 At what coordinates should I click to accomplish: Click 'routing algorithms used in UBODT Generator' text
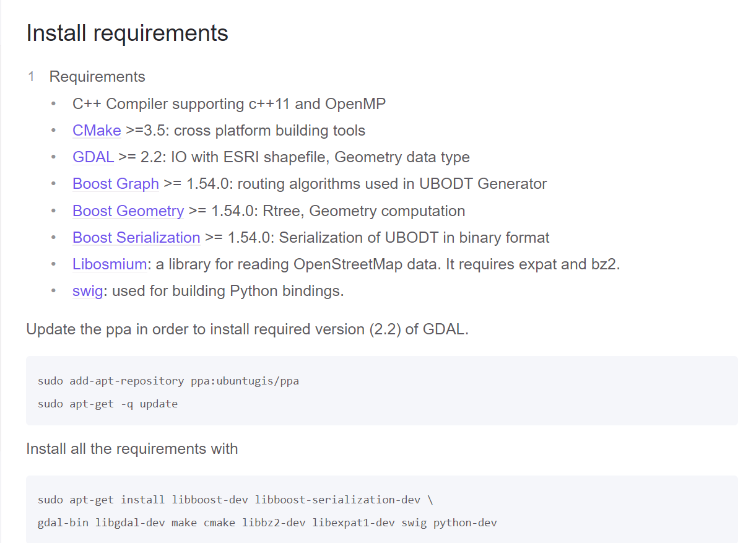coord(392,184)
